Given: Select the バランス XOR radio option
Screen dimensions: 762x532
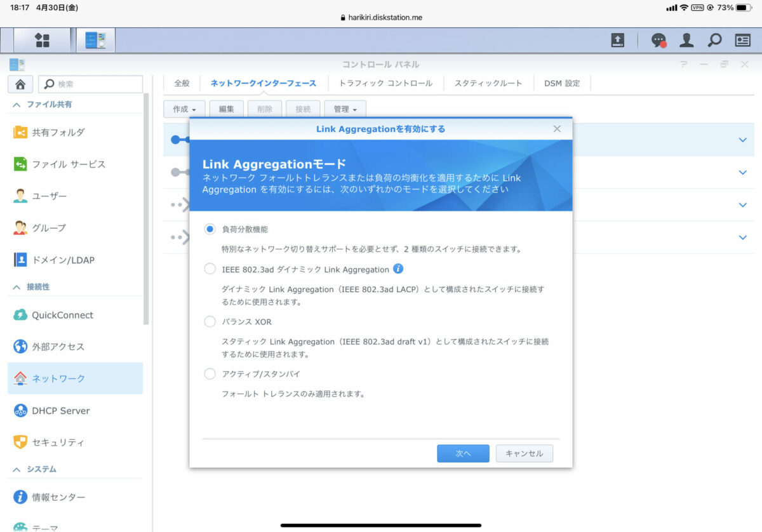Looking at the screenshot, I should pos(210,322).
